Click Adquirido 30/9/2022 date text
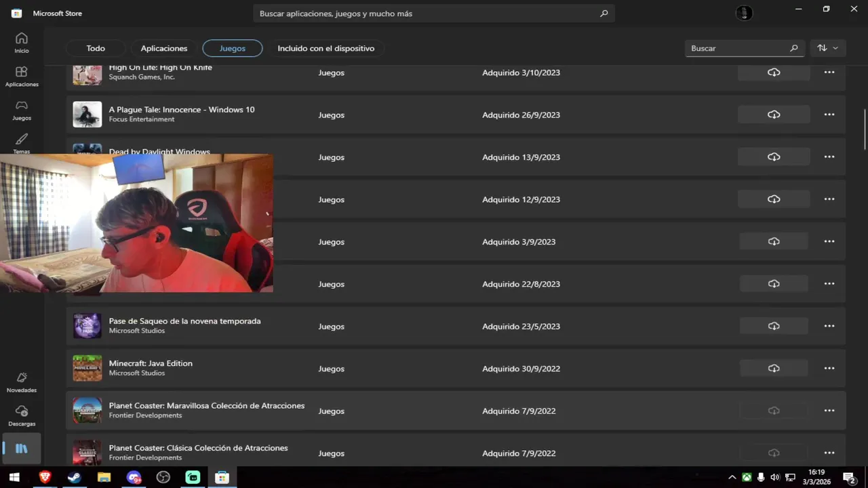 click(x=521, y=369)
